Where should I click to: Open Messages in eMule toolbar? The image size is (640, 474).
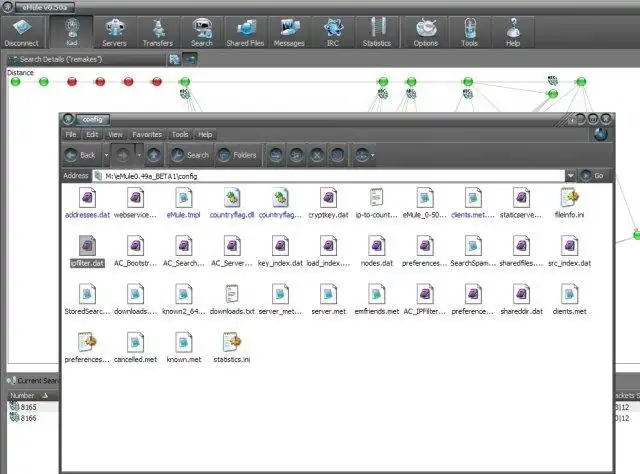point(289,33)
